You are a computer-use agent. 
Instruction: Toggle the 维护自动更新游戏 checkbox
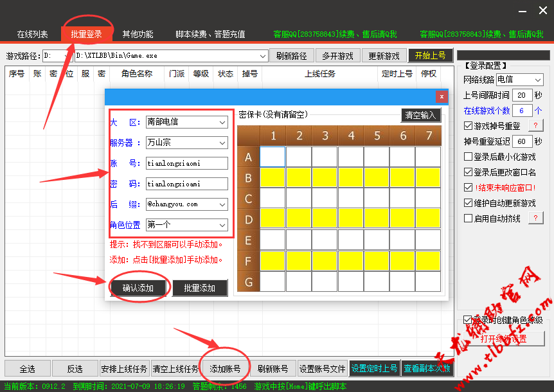tap(468, 202)
